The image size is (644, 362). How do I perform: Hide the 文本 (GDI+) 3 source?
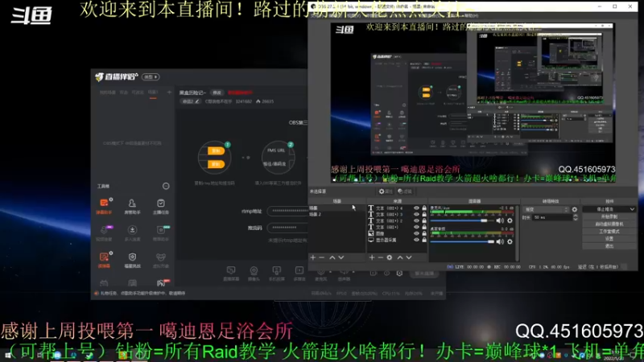tap(416, 214)
